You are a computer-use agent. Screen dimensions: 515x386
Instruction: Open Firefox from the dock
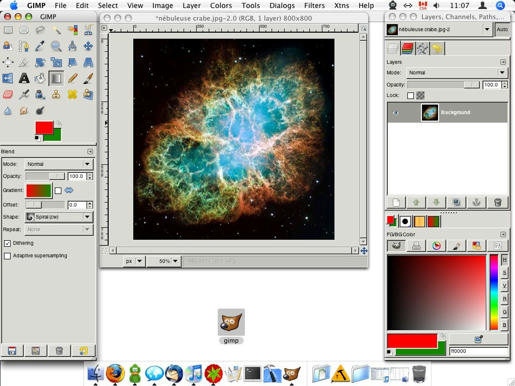[x=115, y=373]
